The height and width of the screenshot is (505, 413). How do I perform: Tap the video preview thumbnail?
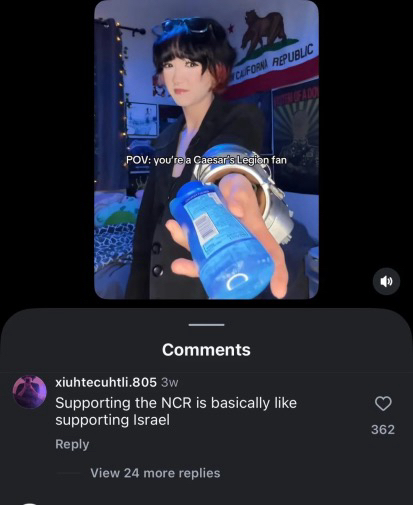pos(206,150)
